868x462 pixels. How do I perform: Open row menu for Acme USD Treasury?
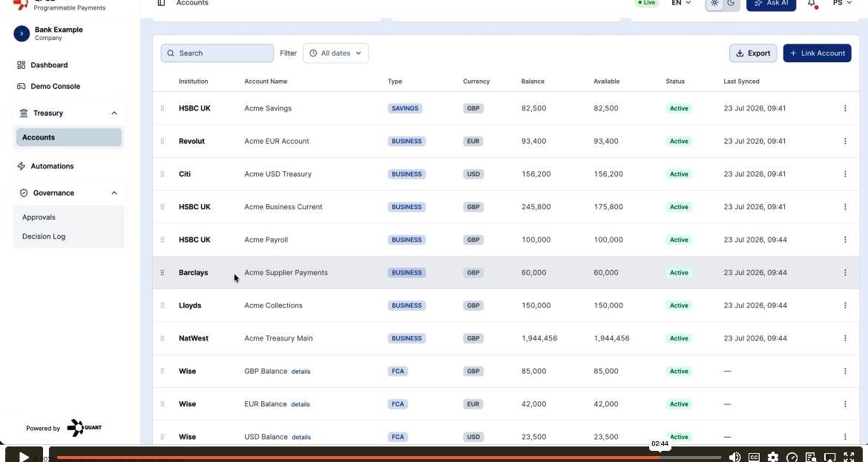pyautogui.click(x=845, y=174)
